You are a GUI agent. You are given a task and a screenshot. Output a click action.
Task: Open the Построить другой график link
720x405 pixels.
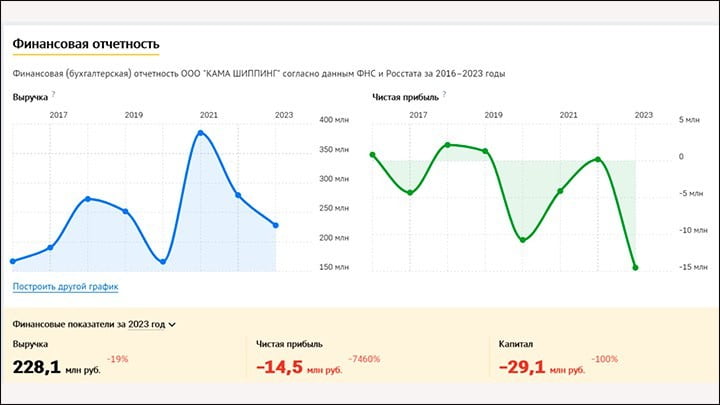65,287
